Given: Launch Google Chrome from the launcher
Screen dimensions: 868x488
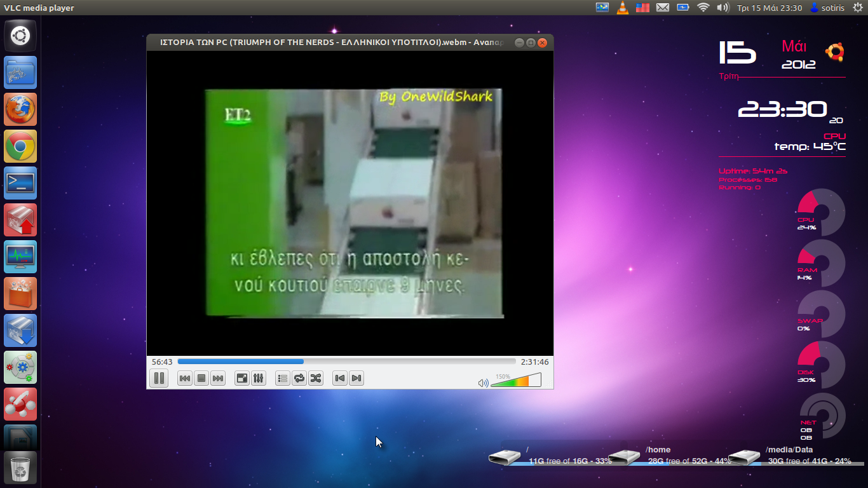Looking at the screenshot, I should (20, 147).
